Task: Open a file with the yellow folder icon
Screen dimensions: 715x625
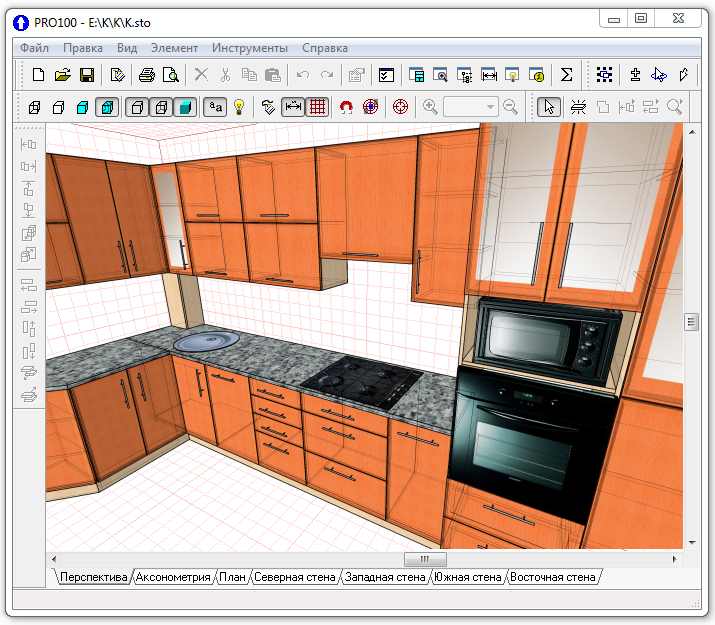Action: point(62,75)
